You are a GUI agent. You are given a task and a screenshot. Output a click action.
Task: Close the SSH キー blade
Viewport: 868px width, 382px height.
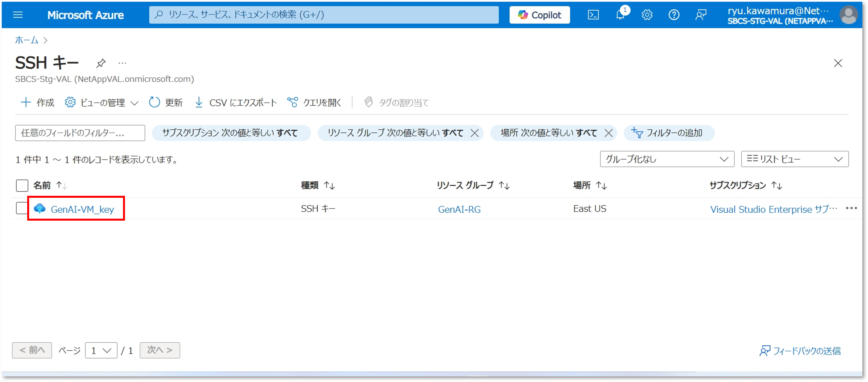pos(838,63)
